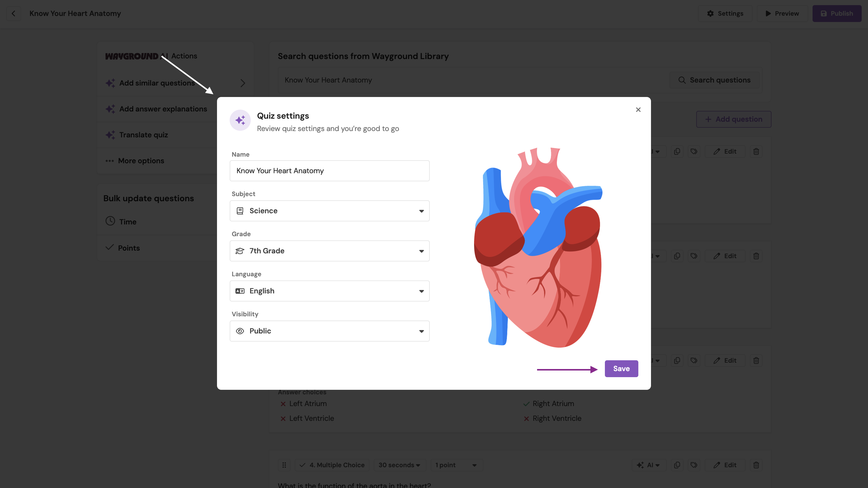
Task: Click the second question's duplicate icon
Action: pyautogui.click(x=677, y=256)
